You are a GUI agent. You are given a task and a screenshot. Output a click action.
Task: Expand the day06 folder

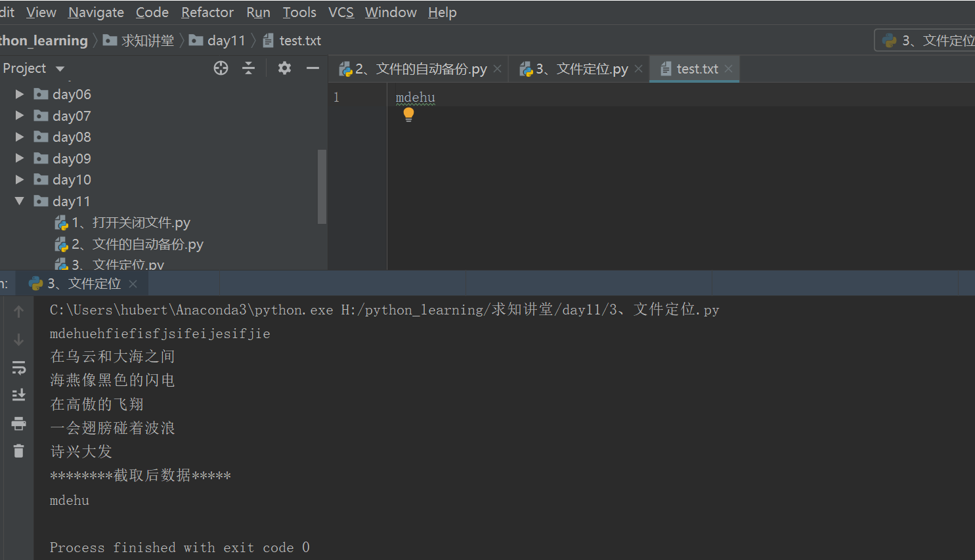click(20, 95)
